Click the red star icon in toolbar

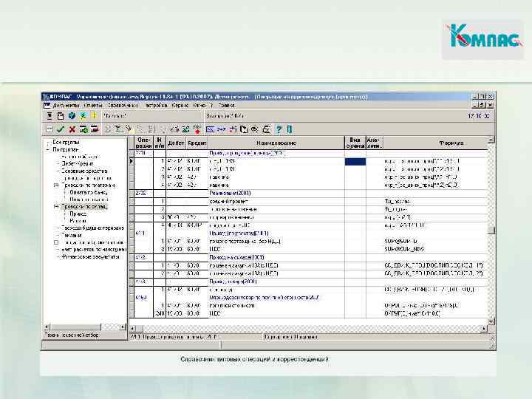(x=197, y=129)
